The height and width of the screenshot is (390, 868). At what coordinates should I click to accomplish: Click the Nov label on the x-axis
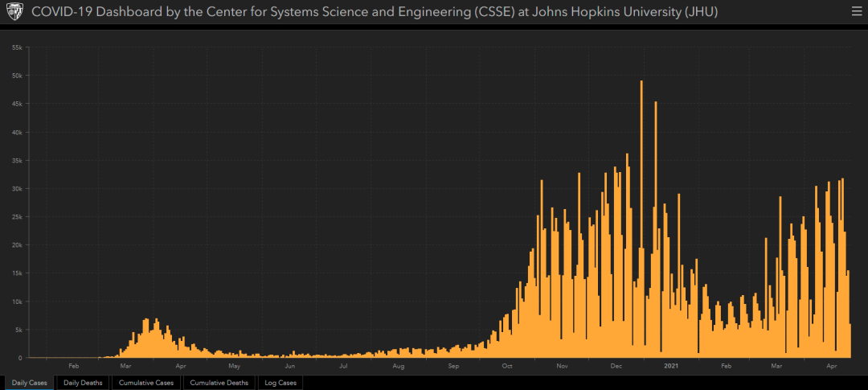[563, 366]
